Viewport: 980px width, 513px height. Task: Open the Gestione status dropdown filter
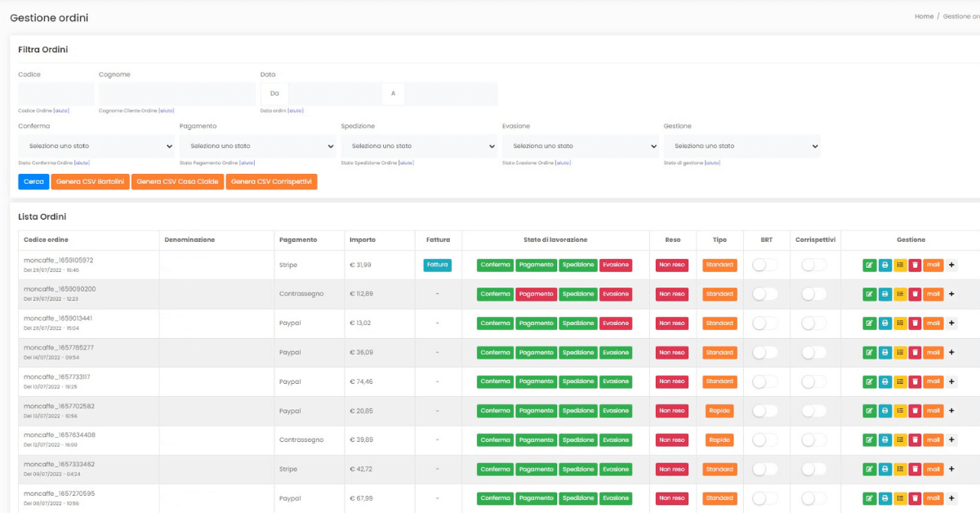point(742,146)
